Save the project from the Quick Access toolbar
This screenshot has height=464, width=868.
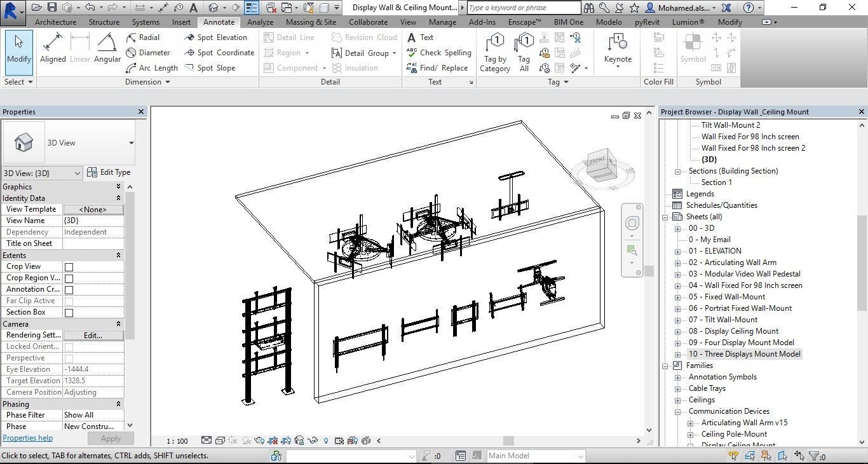51,7
